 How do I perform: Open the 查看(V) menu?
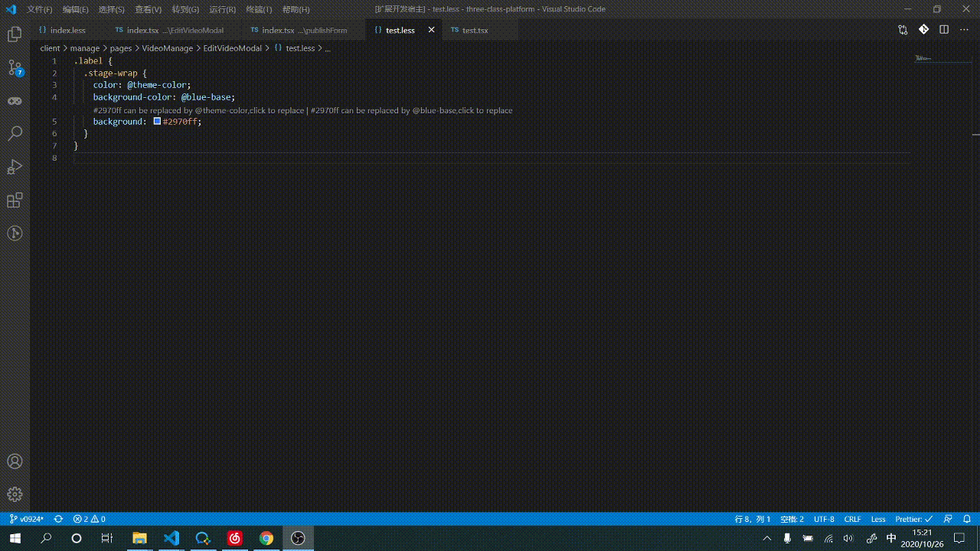click(147, 9)
